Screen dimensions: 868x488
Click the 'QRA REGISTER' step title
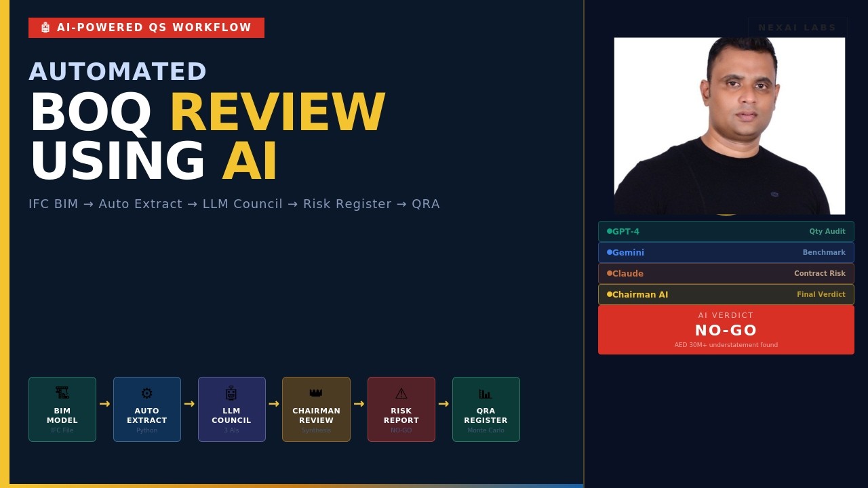click(486, 415)
